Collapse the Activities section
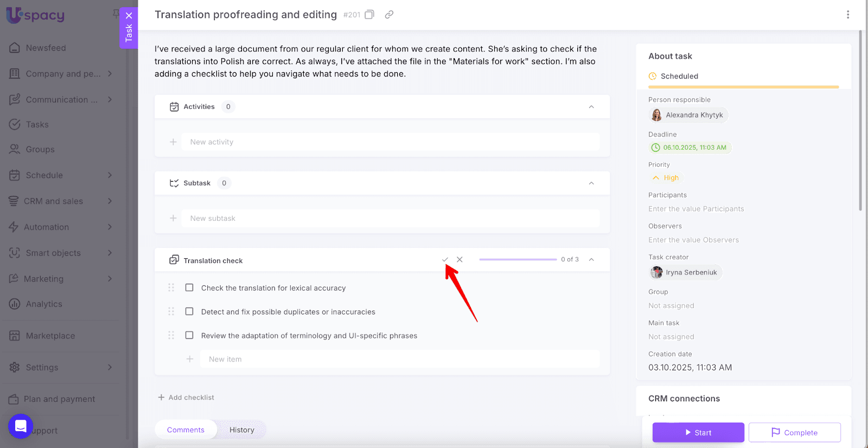This screenshot has width=868, height=448. click(x=591, y=107)
